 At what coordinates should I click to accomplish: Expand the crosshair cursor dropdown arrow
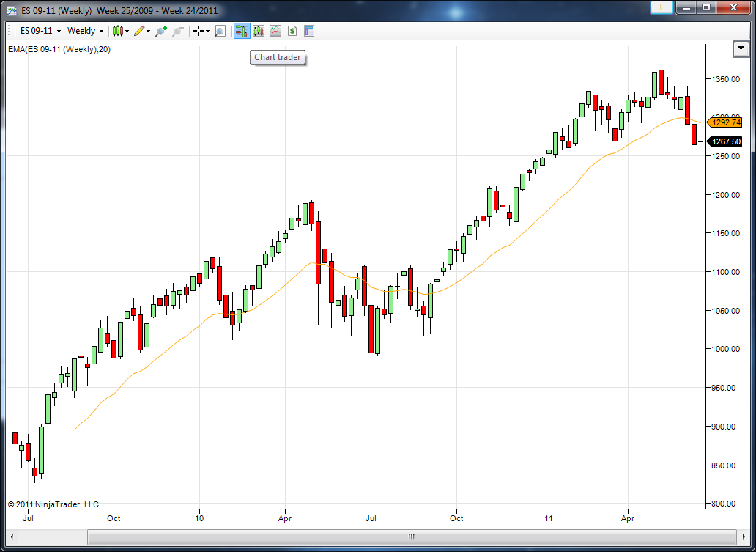point(207,32)
